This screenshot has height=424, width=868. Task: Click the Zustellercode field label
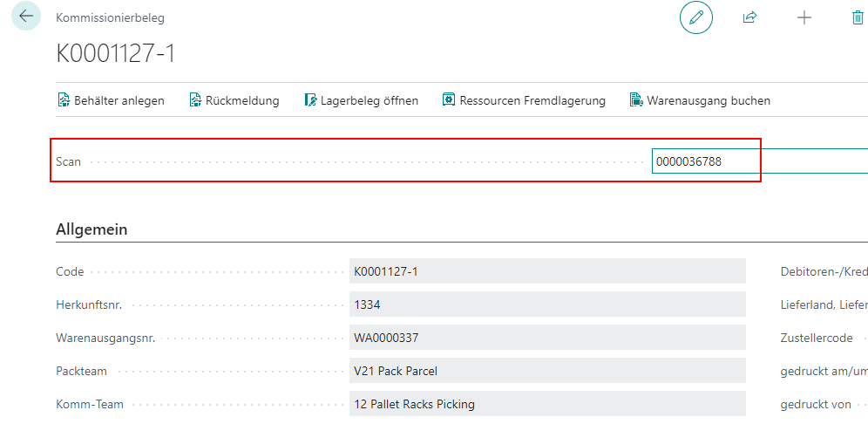coord(816,338)
